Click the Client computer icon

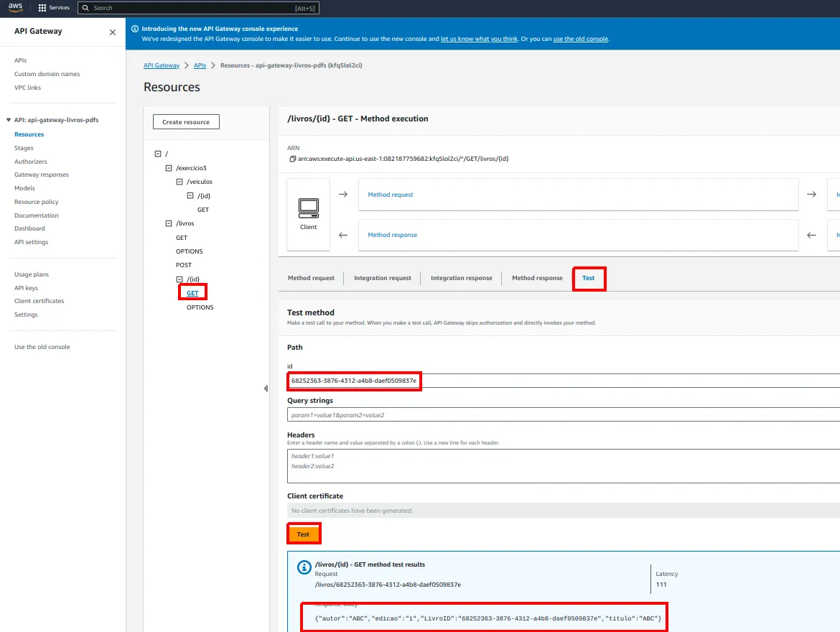coord(309,208)
